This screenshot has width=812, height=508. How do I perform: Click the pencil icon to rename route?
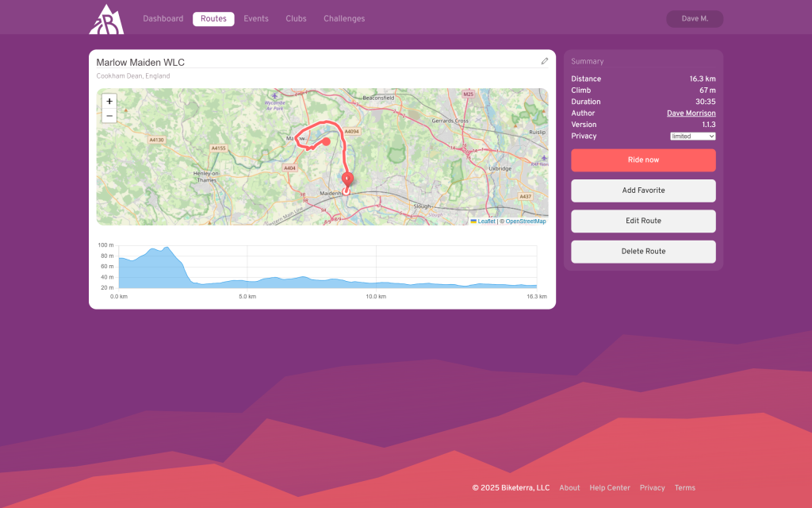click(545, 61)
